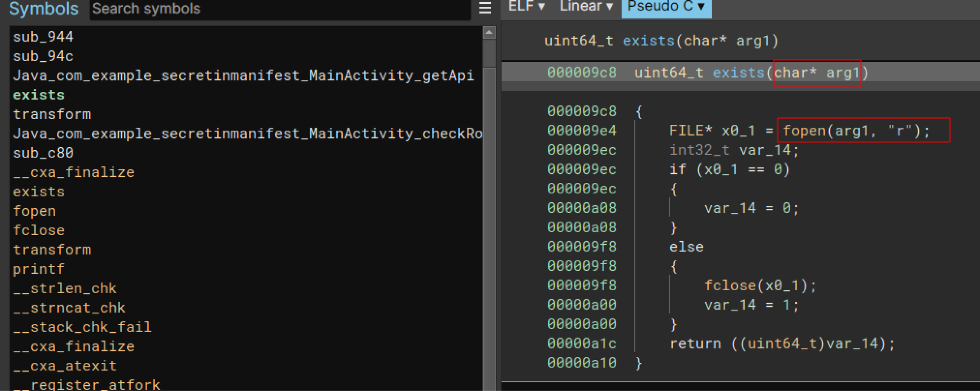
Task: Select the fopen symbol
Action: [x=35, y=210]
